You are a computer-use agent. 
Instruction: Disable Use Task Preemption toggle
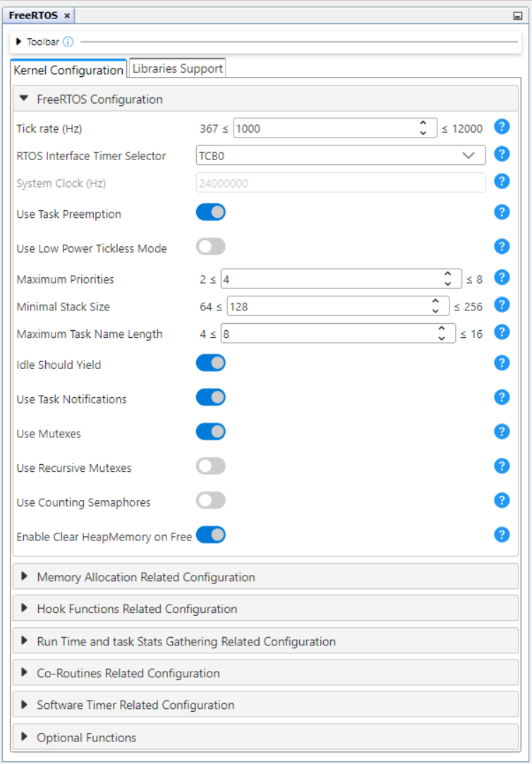211,212
